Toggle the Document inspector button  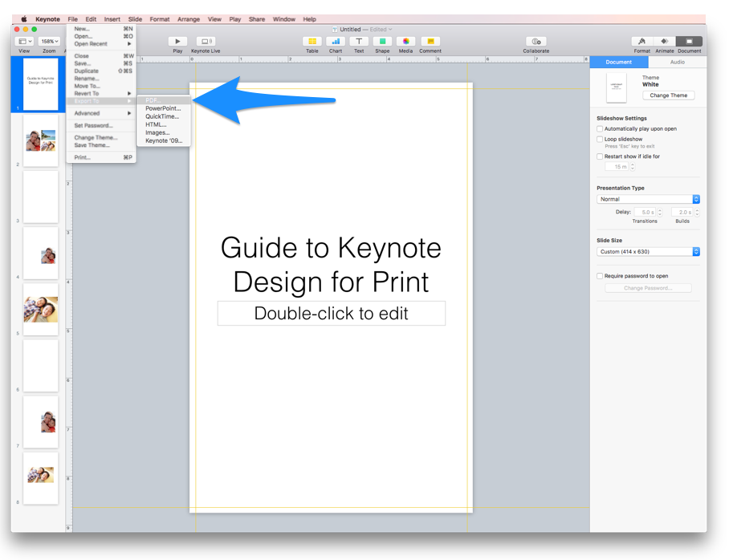click(x=689, y=42)
